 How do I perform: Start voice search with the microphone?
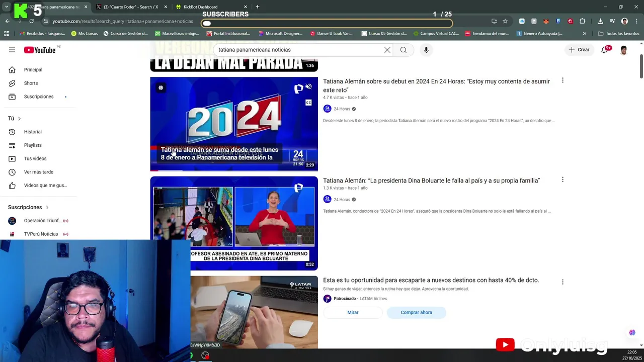pyautogui.click(x=426, y=50)
